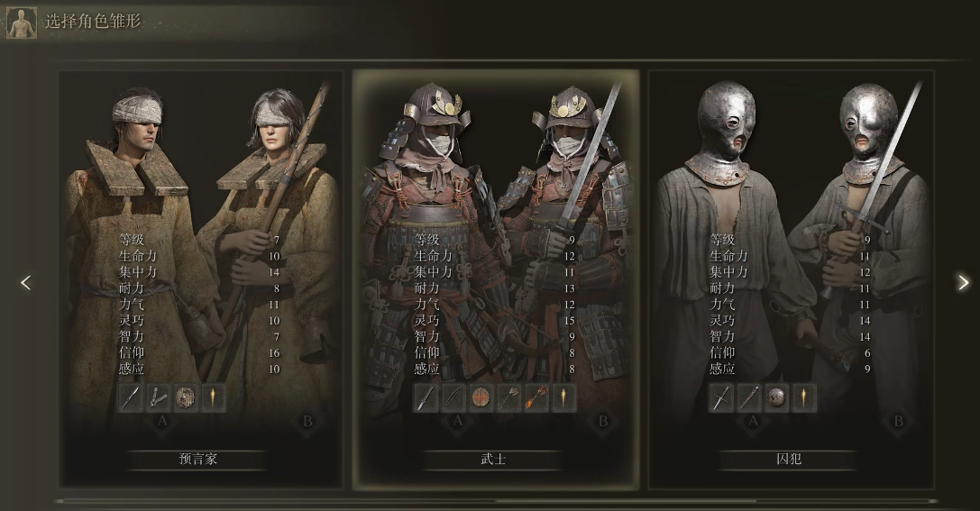Select the round wooden shield under 预言家
The width and height of the screenshot is (980, 511).
tap(186, 397)
